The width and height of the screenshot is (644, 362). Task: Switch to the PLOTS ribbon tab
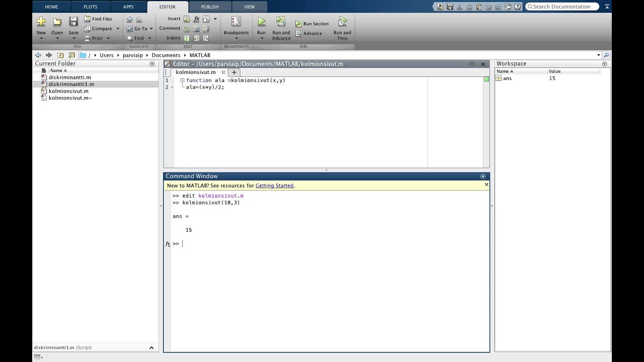pos(91,7)
